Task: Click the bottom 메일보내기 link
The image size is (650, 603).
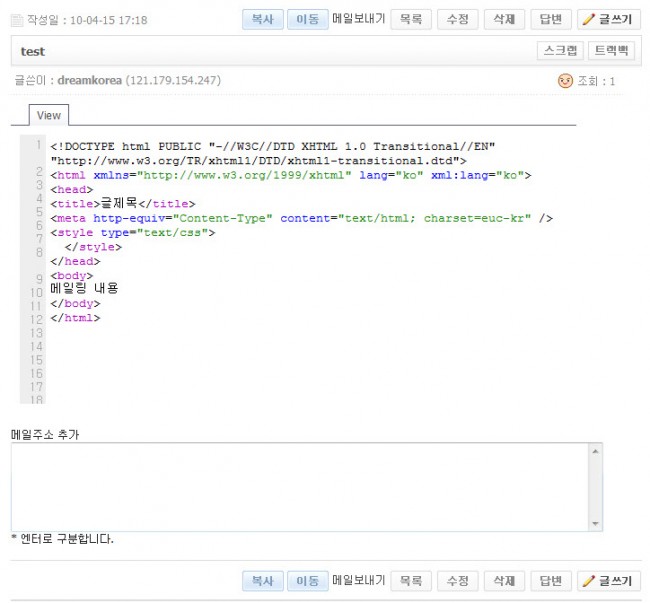Action: click(x=358, y=580)
